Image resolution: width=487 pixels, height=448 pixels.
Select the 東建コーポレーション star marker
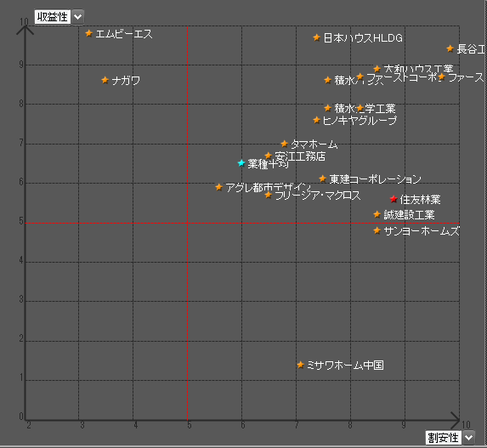pyautogui.click(x=323, y=179)
